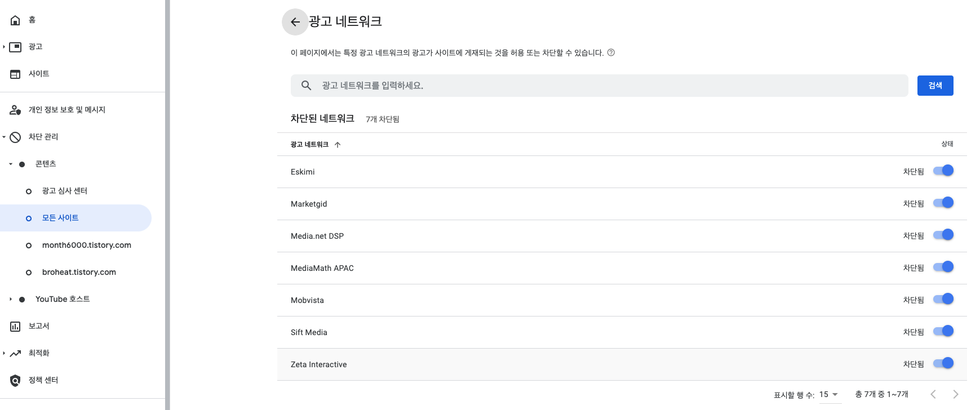
Task: Click the 상태 column header
Action: pyautogui.click(x=947, y=144)
